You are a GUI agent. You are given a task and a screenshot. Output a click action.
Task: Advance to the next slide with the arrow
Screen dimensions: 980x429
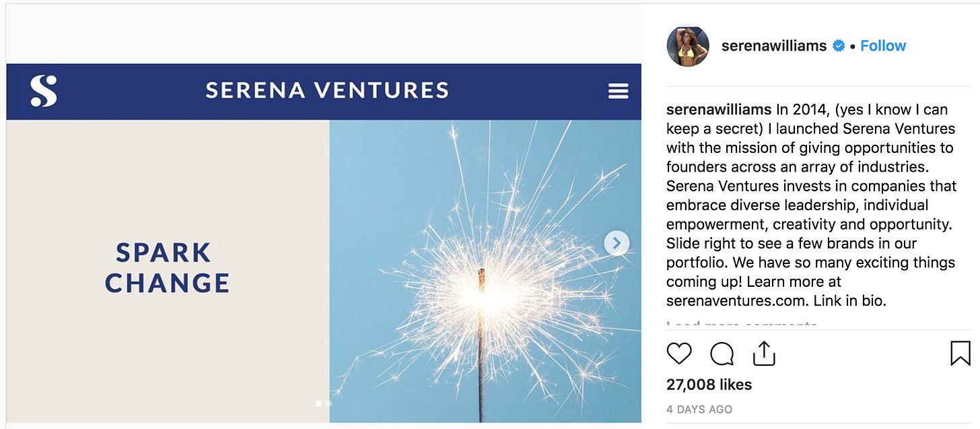pyautogui.click(x=617, y=243)
